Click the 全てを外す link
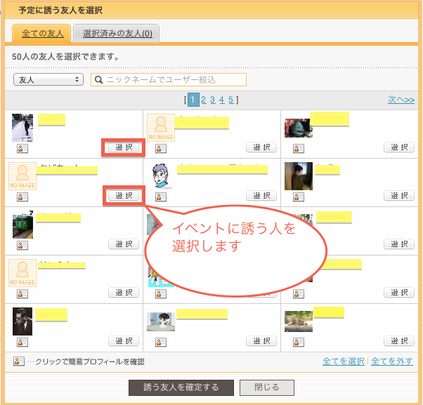This screenshot has height=405, width=423. [392, 361]
